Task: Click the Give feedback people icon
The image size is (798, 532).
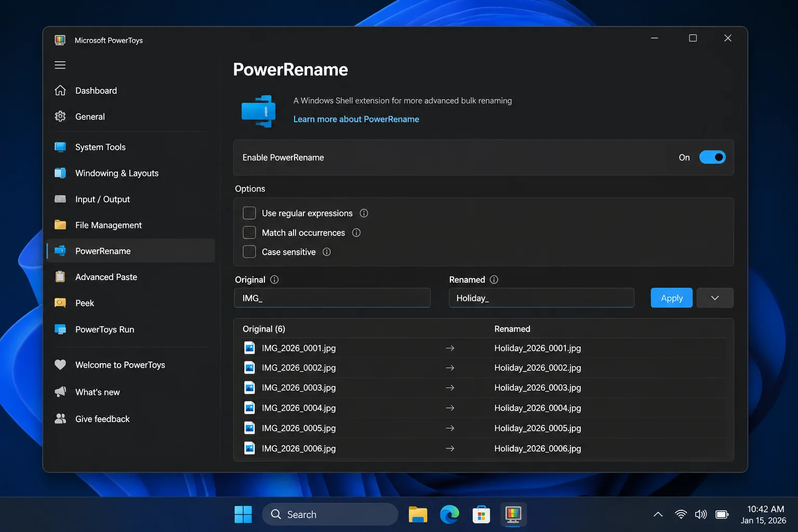Action: [x=60, y=419]
